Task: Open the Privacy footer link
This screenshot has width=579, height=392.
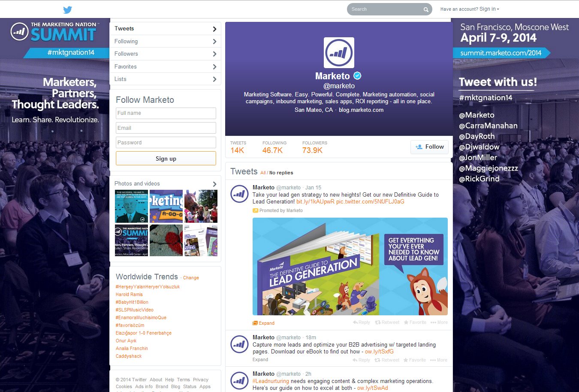Action: point(201,380)
